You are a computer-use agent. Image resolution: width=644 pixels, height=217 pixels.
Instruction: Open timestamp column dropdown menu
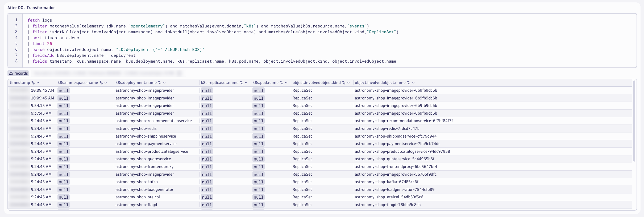coord(38,83)
